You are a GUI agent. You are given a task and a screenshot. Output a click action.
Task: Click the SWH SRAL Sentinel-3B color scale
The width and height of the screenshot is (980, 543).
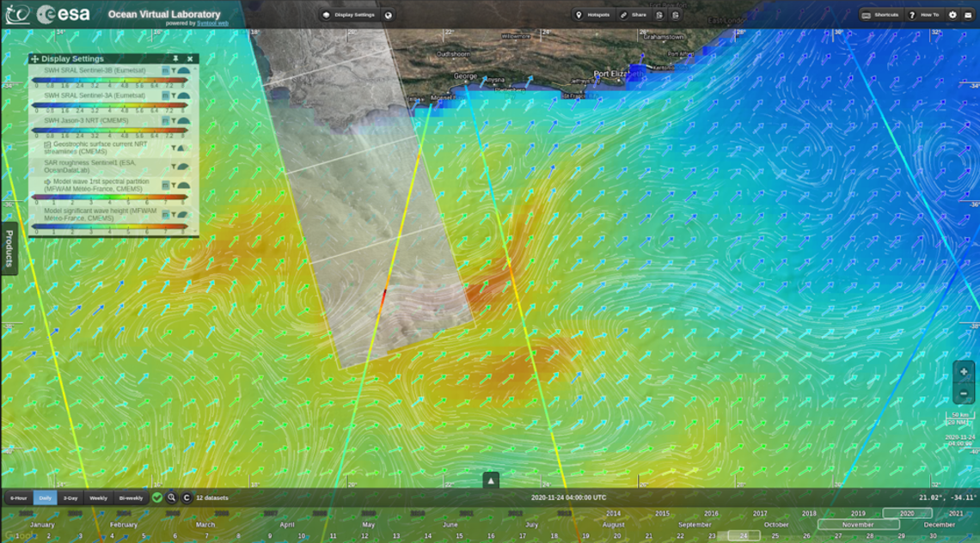[x=109, y=81]
